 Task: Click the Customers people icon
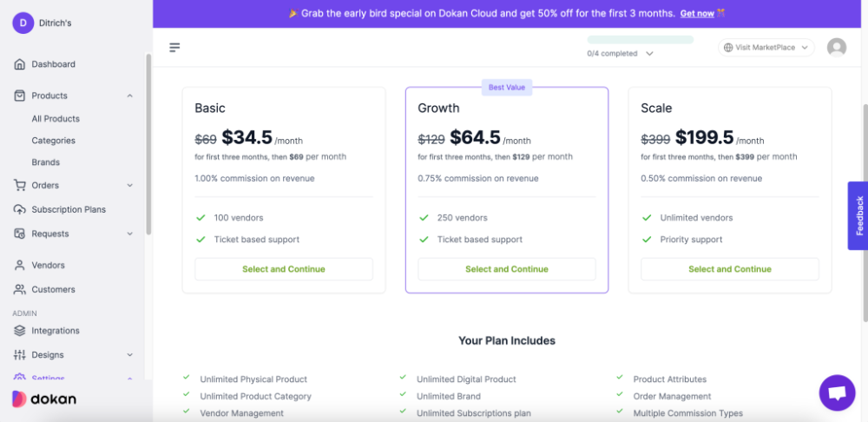click(x=20, y=289)
